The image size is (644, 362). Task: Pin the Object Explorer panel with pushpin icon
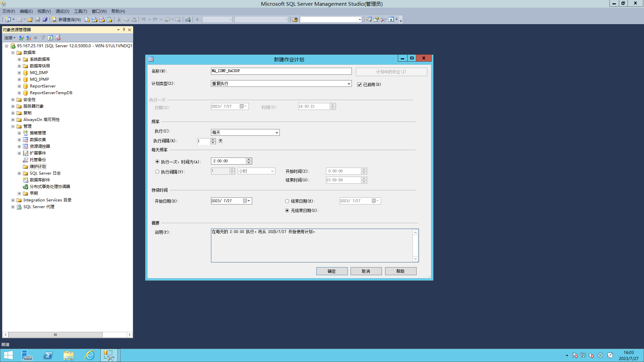tap(124, 29)
